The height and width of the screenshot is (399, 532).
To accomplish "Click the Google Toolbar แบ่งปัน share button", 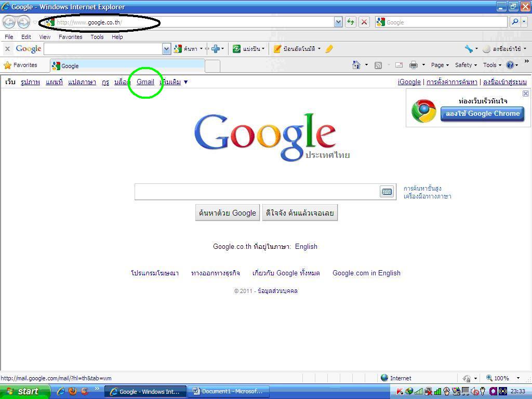I will pyautogui.click(x=248, y=49).
